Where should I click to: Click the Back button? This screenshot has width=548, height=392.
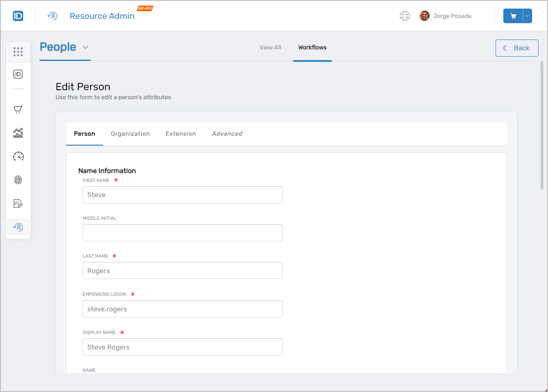(517, 48)
